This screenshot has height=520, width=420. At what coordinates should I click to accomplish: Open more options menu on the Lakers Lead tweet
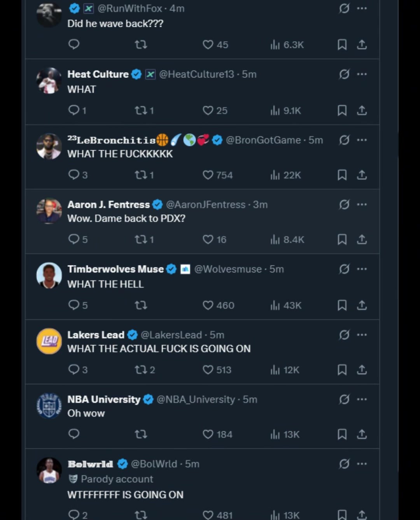(362, 335)
